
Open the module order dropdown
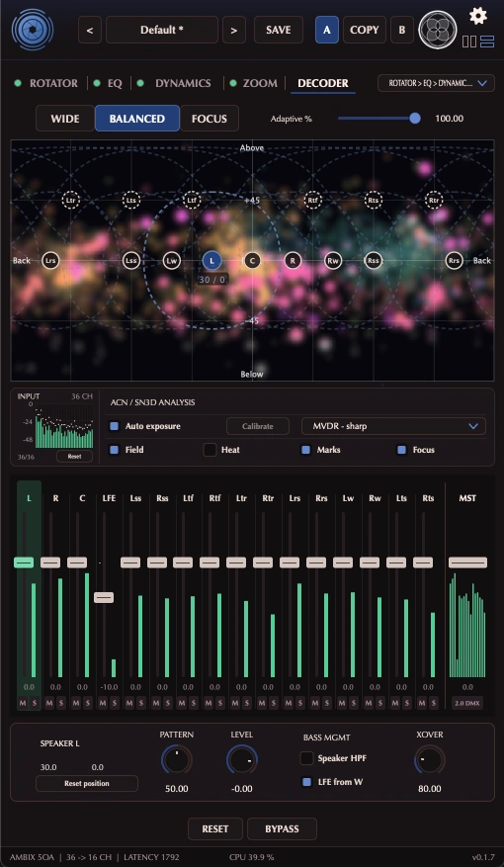pos(436,83)
